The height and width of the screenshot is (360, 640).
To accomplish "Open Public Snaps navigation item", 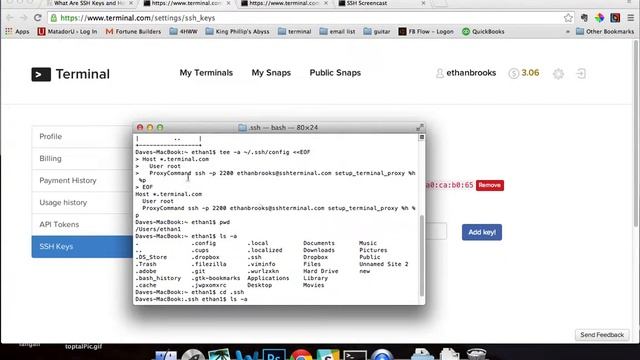I will point(335,73).
